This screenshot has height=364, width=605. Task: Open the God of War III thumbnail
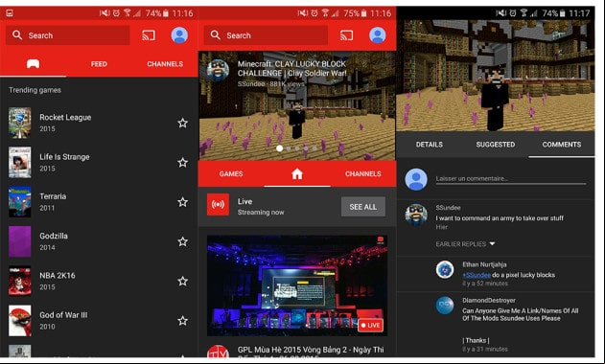[x=20, y=321]
